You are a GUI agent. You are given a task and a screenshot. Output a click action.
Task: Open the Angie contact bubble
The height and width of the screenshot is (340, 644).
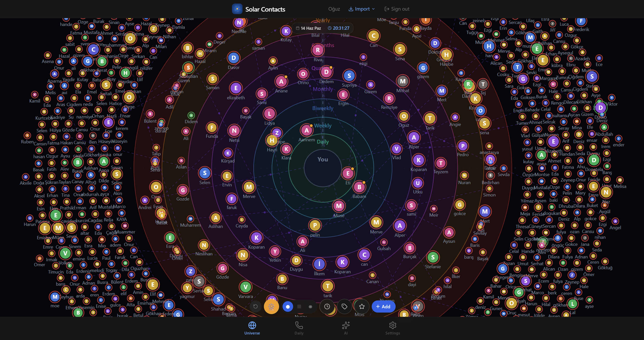pos(455,117)
